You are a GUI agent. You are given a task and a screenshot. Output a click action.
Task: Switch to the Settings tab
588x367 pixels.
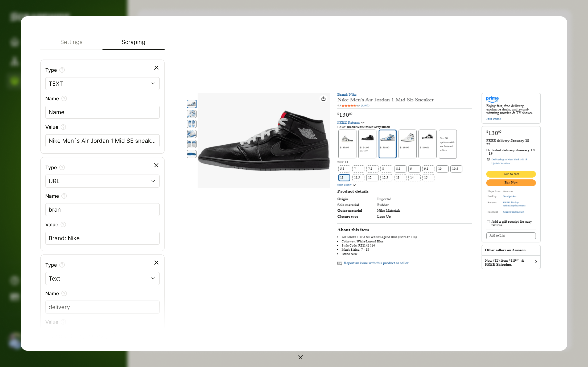[71, 42]
